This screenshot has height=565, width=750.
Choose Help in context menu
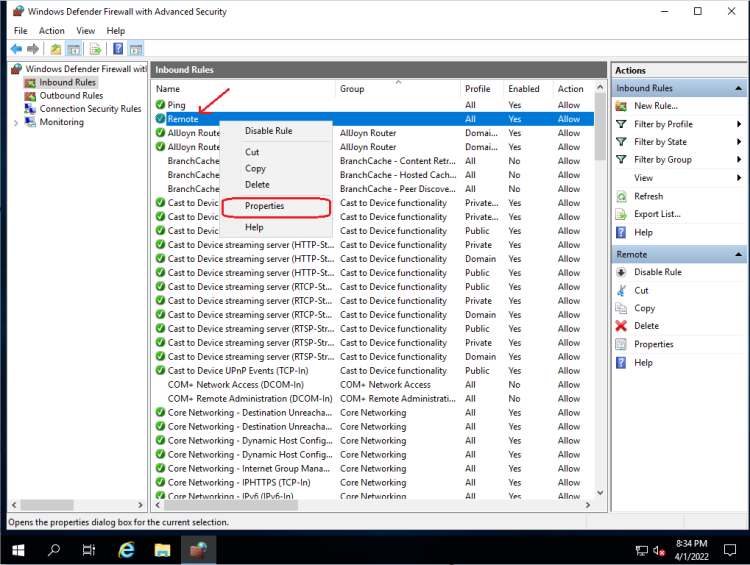pos(276,227)
